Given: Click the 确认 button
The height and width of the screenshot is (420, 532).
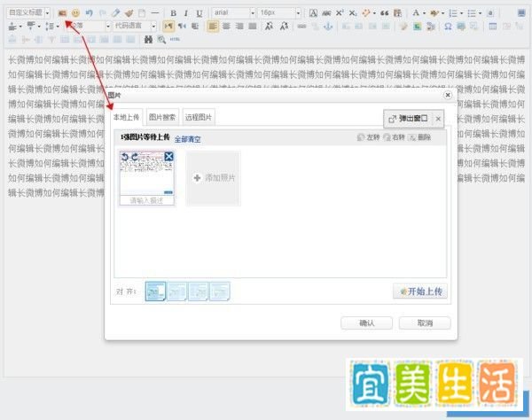Looking at the screenshot, I should click(366, 323).
